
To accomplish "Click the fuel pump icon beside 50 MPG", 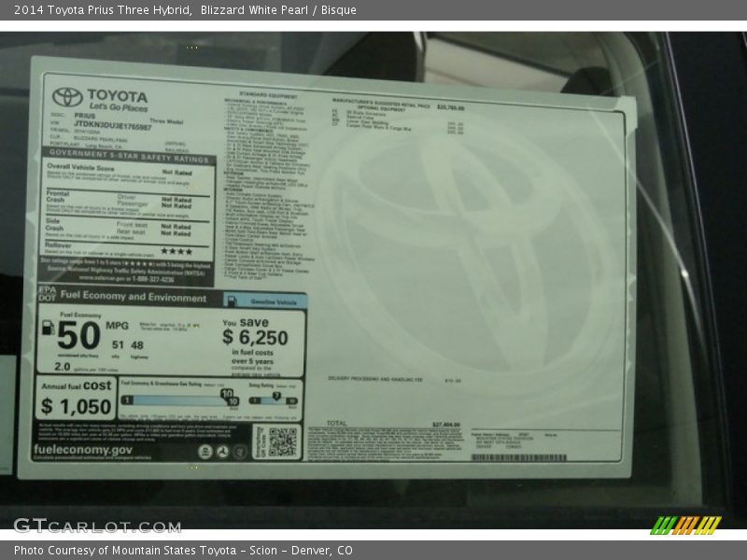I will coord(49,328).
